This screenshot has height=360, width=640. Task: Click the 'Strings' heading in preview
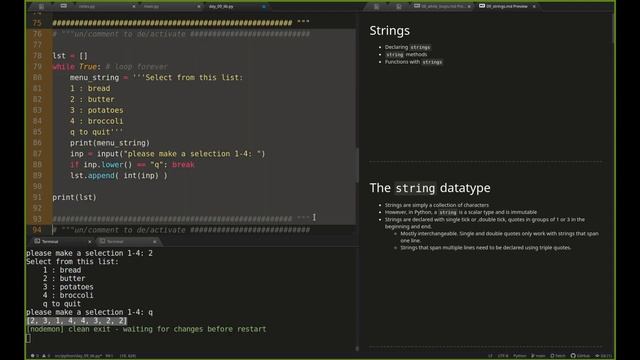389,31
